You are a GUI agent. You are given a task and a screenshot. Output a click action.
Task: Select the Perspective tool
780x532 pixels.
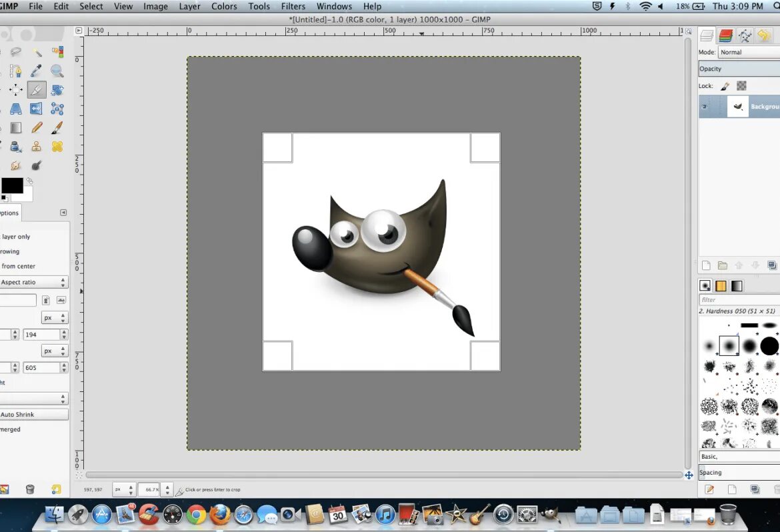pos(16,109)
